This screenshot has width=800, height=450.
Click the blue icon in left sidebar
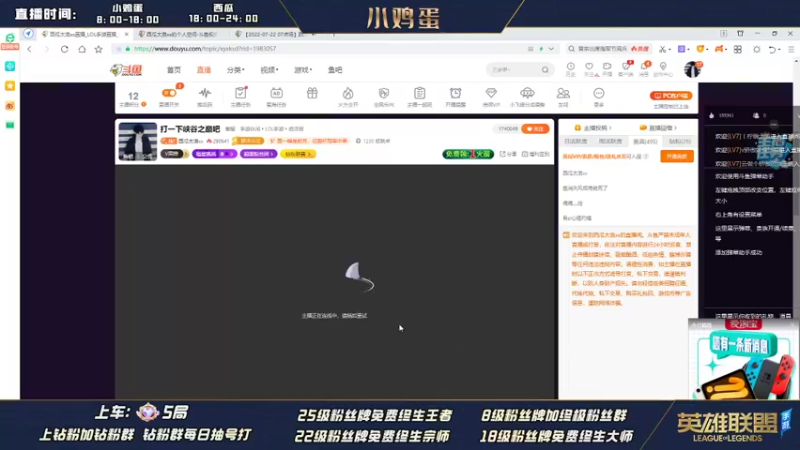click(10, 66)
